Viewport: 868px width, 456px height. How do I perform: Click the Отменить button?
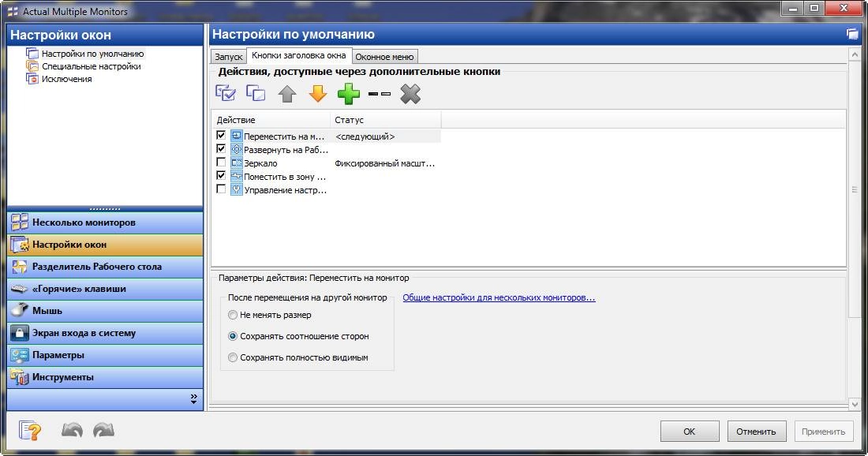coord(756,431)
